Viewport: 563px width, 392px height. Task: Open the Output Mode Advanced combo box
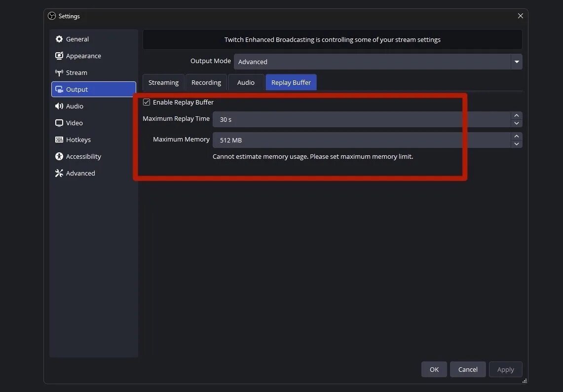(378, 62)
